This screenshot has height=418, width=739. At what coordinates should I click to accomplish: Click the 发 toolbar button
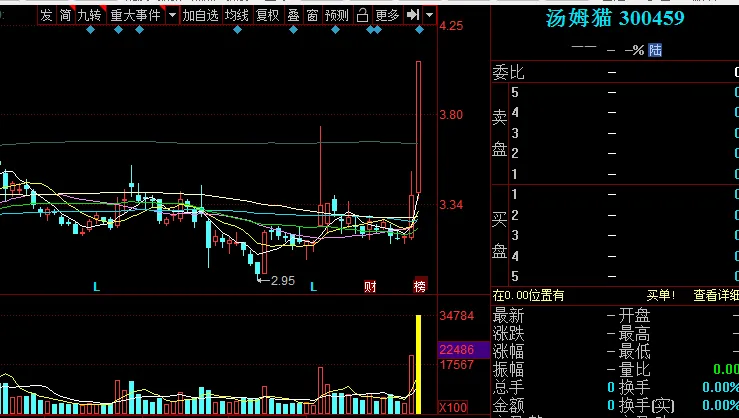(46, 15)
